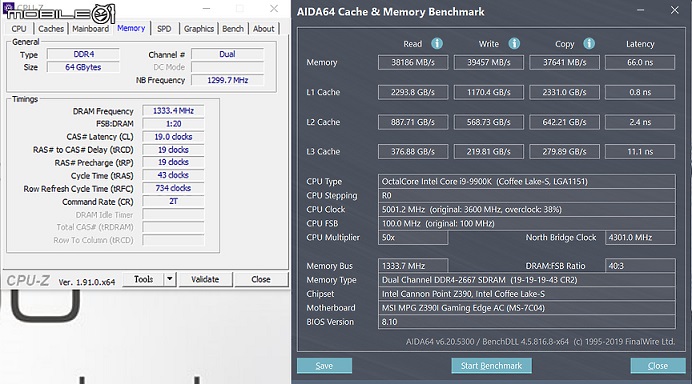Select the Mainboard tab
The height and width of the screenshot is (384, 692).
(90, 29)
